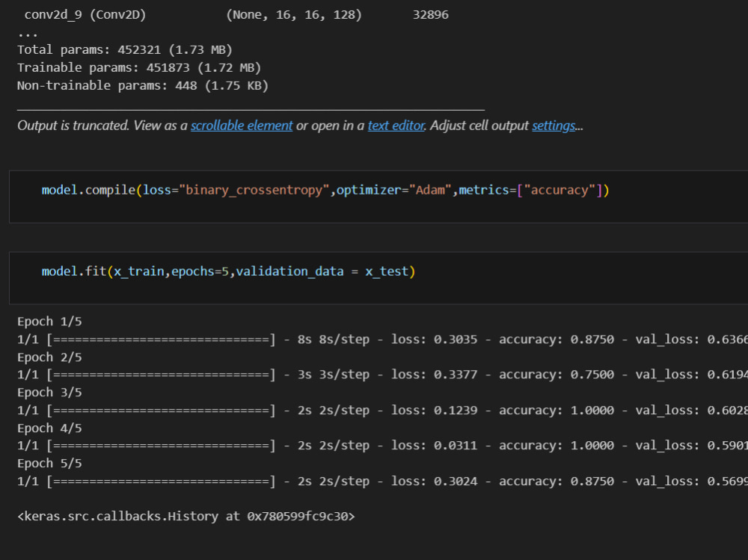Viewport: 748px width, 560px height.
Task: Open output as a scrollable element
Action: click(241, 125)
